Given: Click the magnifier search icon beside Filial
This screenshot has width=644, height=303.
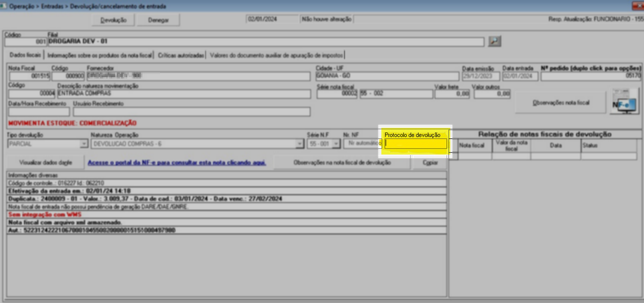Looking at the screenshot, I should click(x=495, y=41).
